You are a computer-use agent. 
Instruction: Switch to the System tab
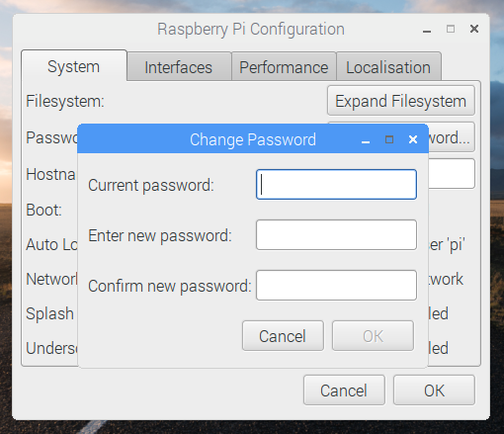74,66
